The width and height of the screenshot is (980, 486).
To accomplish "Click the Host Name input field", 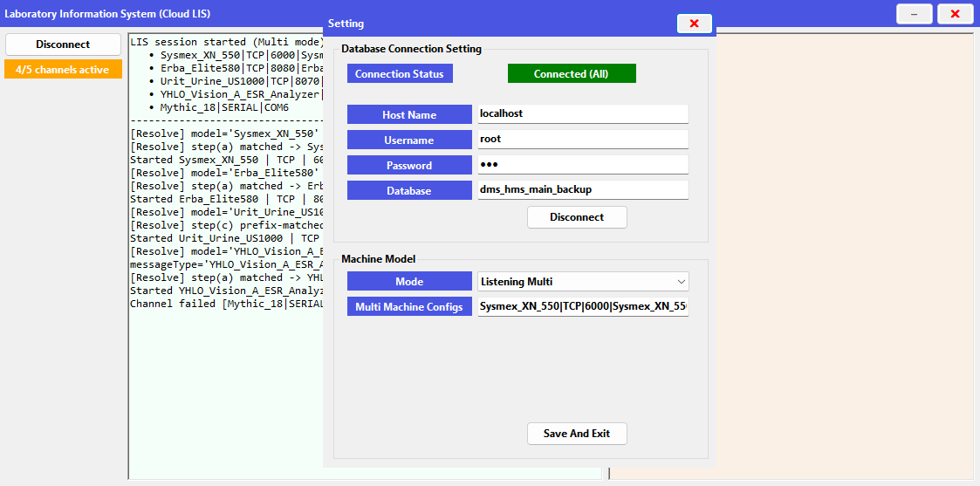I will click(583, 114).
